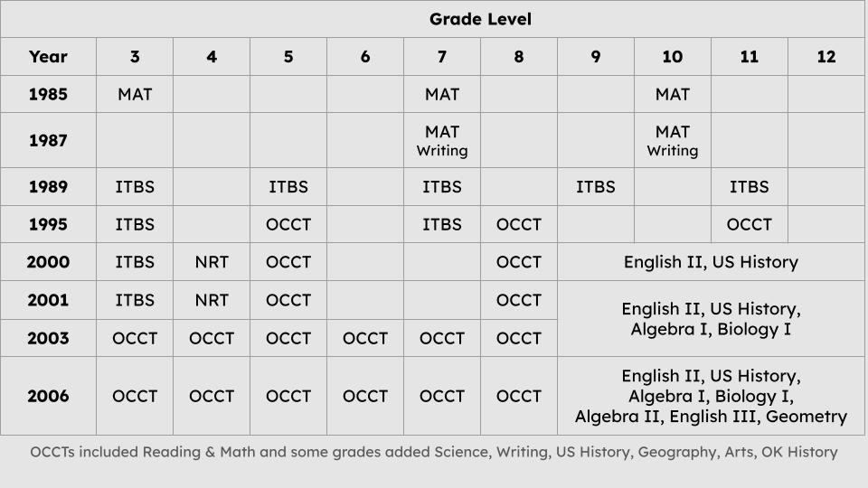Click the MAT Writing cell under grade 7
This screenshot has width=868, height=488.
point(442,141)
